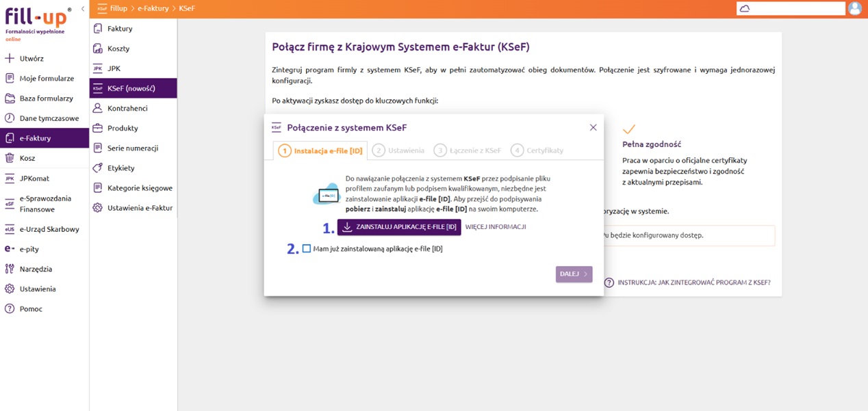Open the user profile avatar icon
Screen dimensions: 868x411
[854, 9]
